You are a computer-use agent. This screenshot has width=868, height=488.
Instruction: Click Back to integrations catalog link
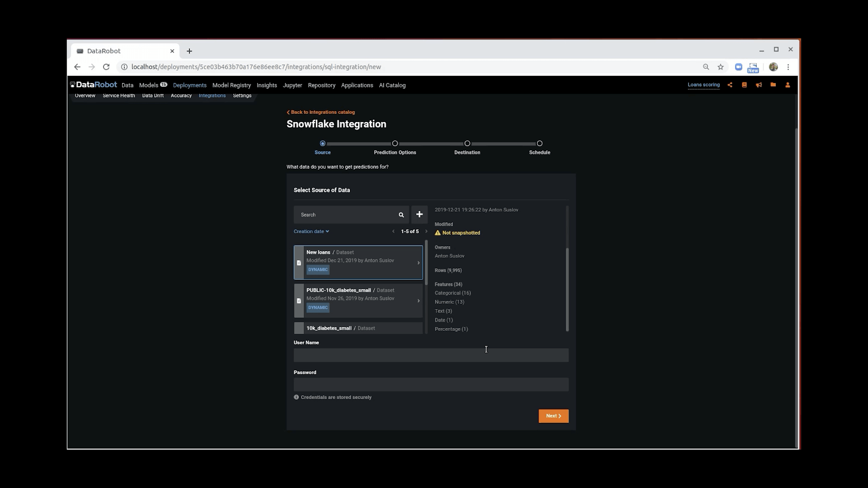click(321, 112)
